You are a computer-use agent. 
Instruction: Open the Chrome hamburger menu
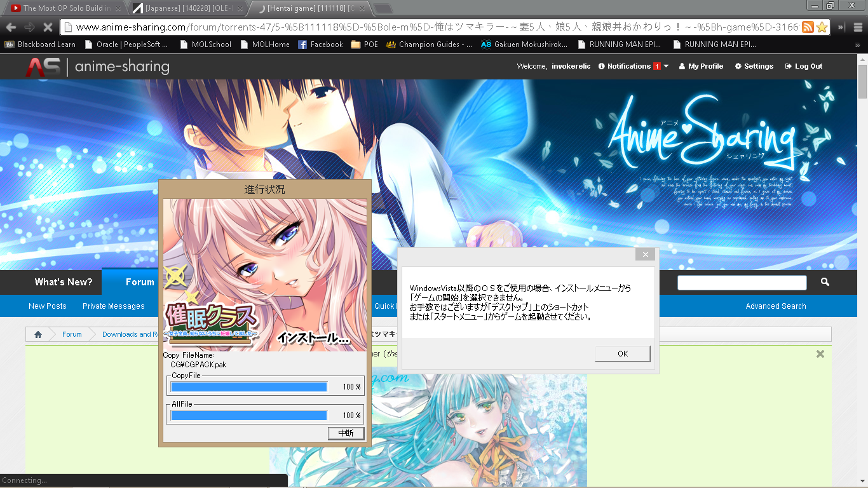858,27
